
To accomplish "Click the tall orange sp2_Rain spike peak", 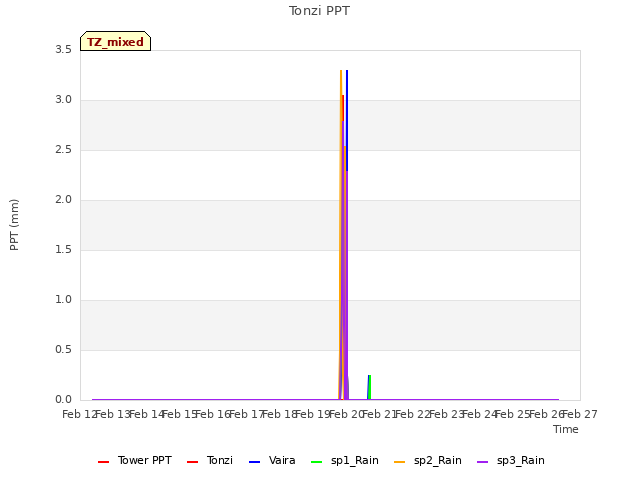I will [x=341, y=71].
